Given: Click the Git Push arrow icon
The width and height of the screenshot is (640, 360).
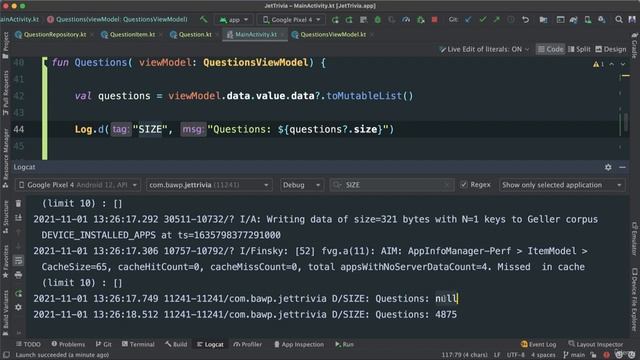Looking at the screenshot, I should coord(496,20).
